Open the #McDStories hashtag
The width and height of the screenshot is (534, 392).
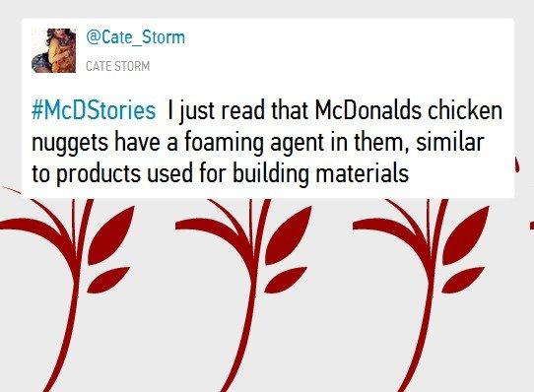coord(94,110)
